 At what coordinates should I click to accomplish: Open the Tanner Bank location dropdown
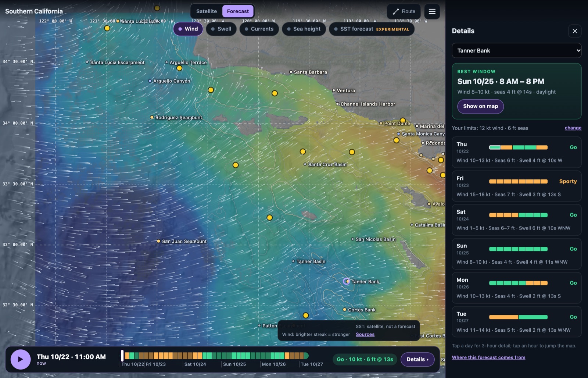click(x=516, y=50)
